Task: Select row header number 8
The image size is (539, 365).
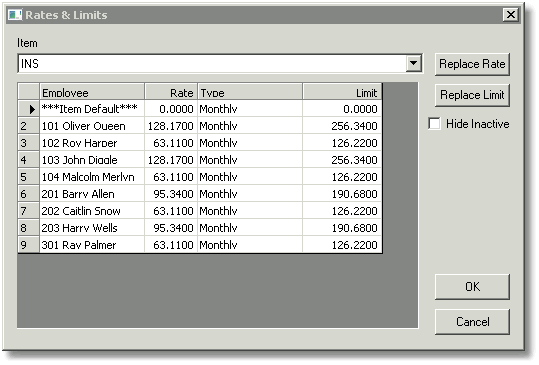Action: 29,228
